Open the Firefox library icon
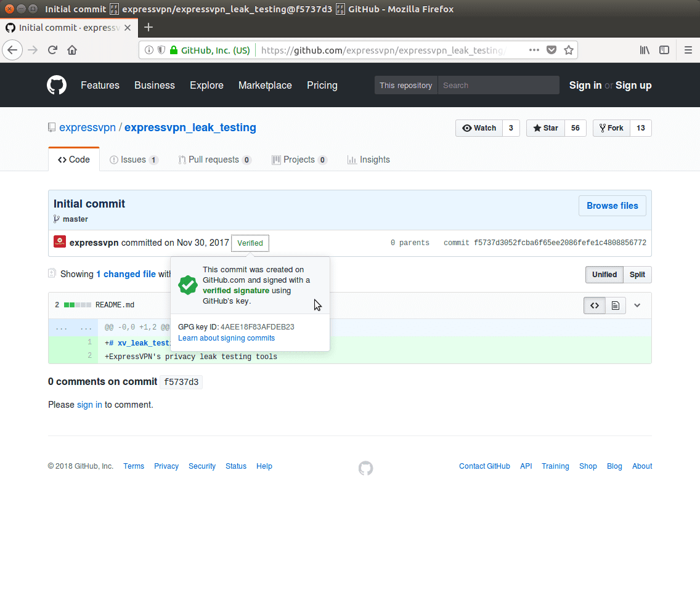This screenshot has width=700, height=595. 645,50
